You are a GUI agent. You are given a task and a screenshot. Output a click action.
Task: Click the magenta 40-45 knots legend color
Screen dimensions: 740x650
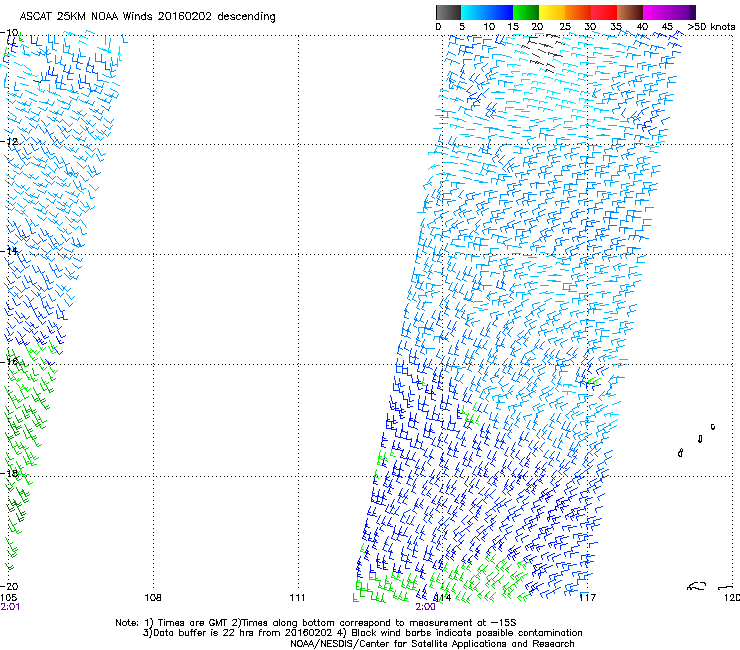pos(656,12)
